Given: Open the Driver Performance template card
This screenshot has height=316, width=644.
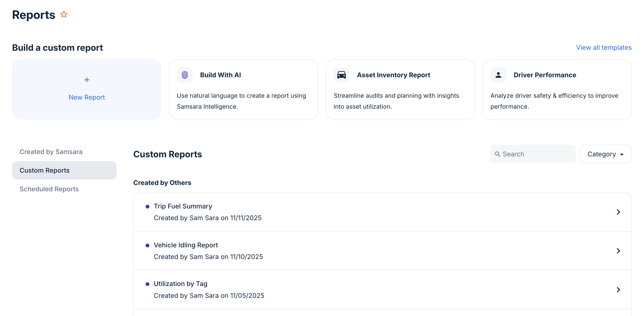Looking at the screenshot, I should click(557, 90).
